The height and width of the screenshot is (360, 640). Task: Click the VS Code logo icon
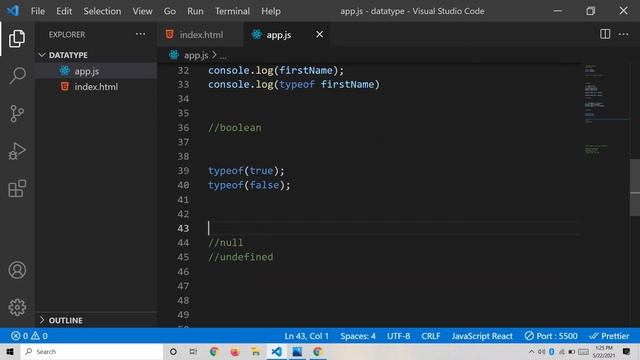[x=13, y=11]
